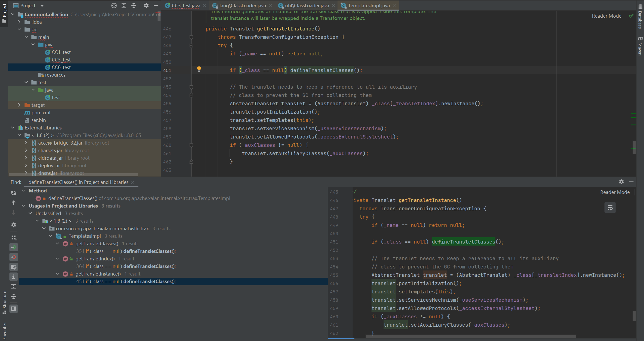Open the Structure tool window
The width and height of the screenshot is (644, 341).
4,302
